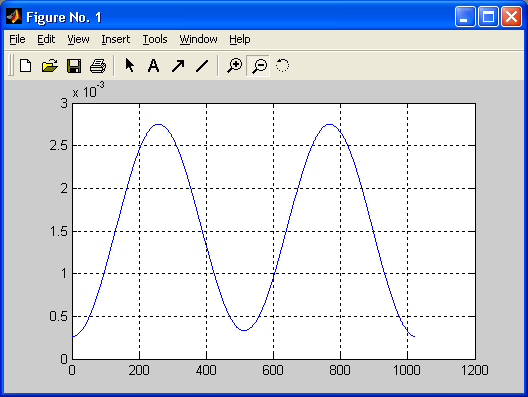Click the x-axis tick label 600
Image resolution: width=528 pixels, height=397 pixels.
pos(273,370)
